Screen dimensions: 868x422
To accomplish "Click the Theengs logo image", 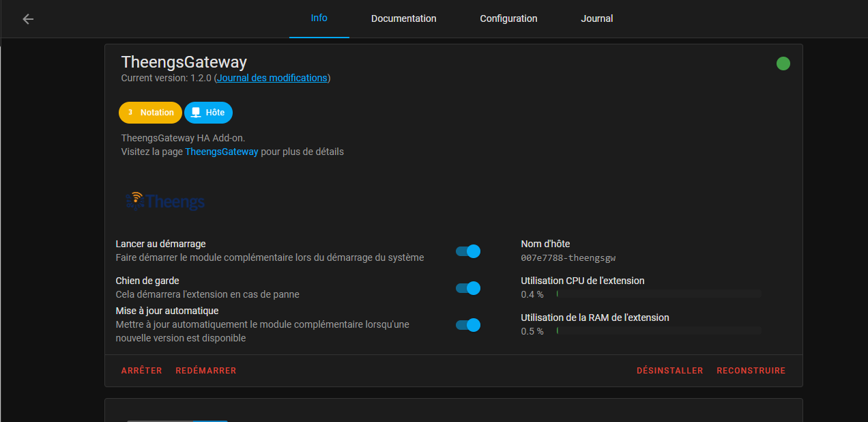I will click(x=166, y=200).
